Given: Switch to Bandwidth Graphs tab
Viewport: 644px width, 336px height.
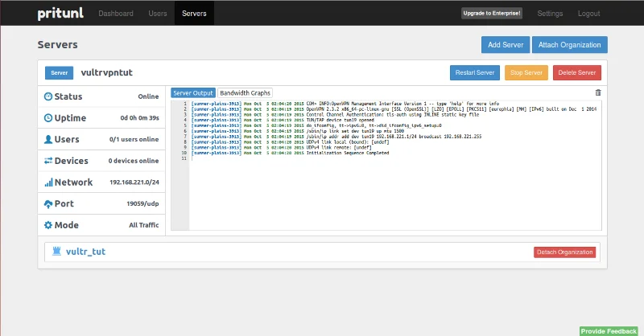Looking at the screenshot, I should 245,93.
